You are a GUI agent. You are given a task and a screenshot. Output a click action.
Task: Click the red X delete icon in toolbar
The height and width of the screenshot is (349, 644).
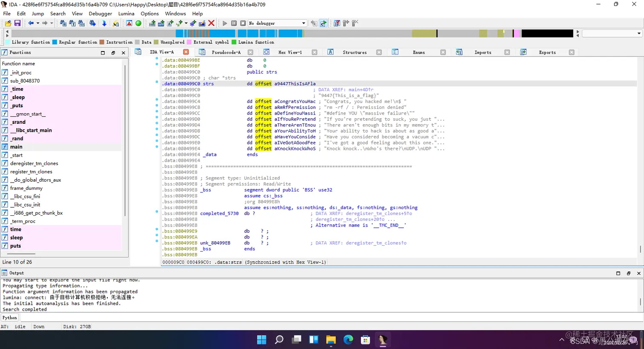click(211, 23)
